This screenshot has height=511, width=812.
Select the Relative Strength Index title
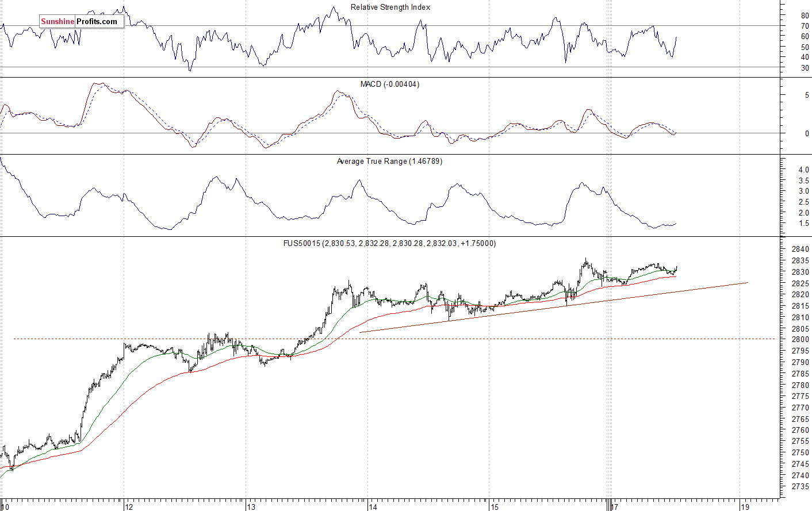point(390,7)
